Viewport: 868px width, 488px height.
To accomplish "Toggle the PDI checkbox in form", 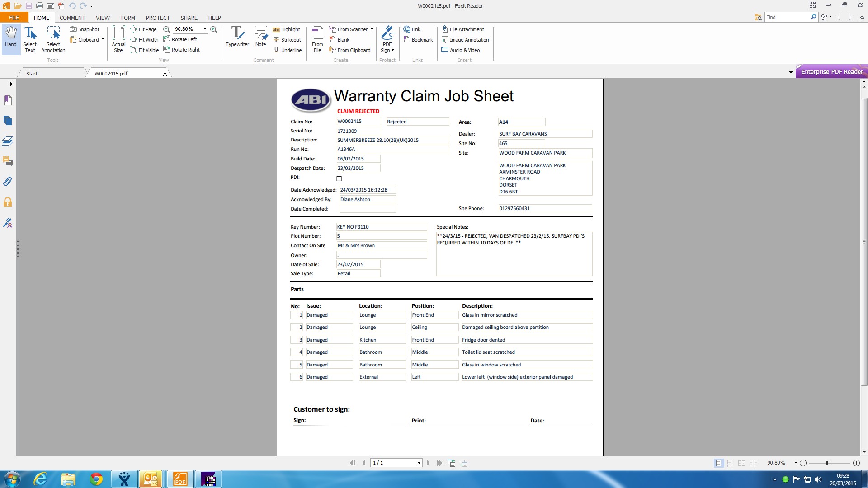I will 339,179.
